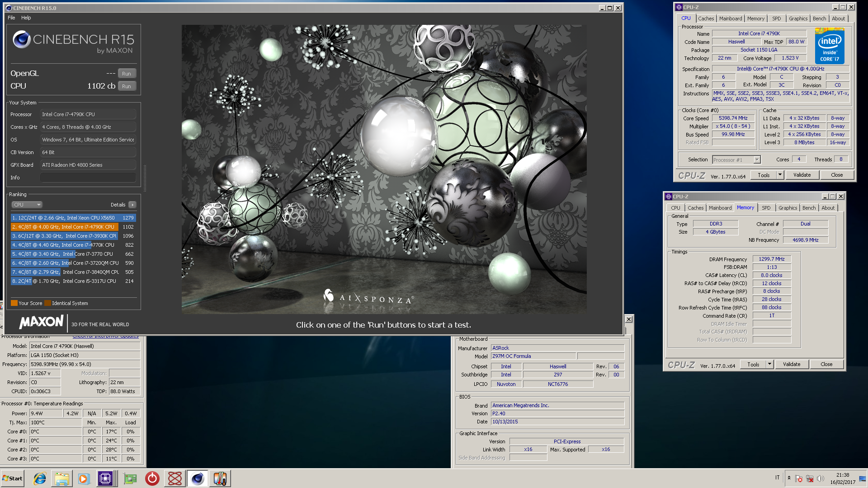
Task: Click the panel resize grip beside Your System
Action: (x=145, y=178)
